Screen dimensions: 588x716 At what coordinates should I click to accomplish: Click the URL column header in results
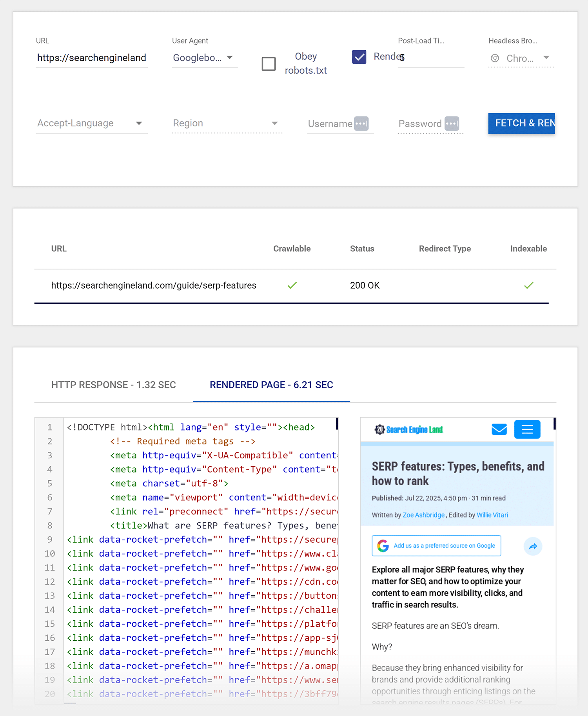[x=59, y=249]
